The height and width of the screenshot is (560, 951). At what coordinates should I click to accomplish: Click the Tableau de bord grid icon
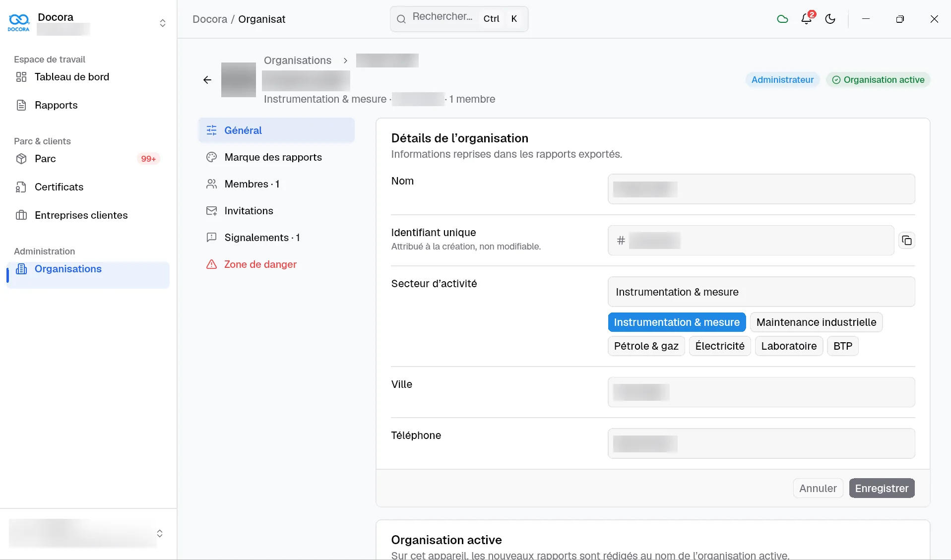21,77
